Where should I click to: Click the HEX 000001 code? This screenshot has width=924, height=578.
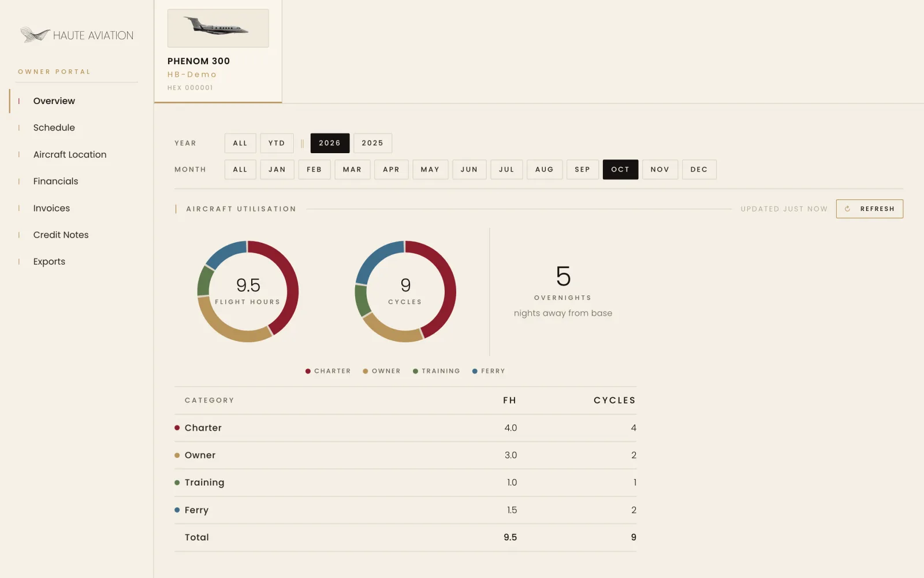(x=190, y=88)
